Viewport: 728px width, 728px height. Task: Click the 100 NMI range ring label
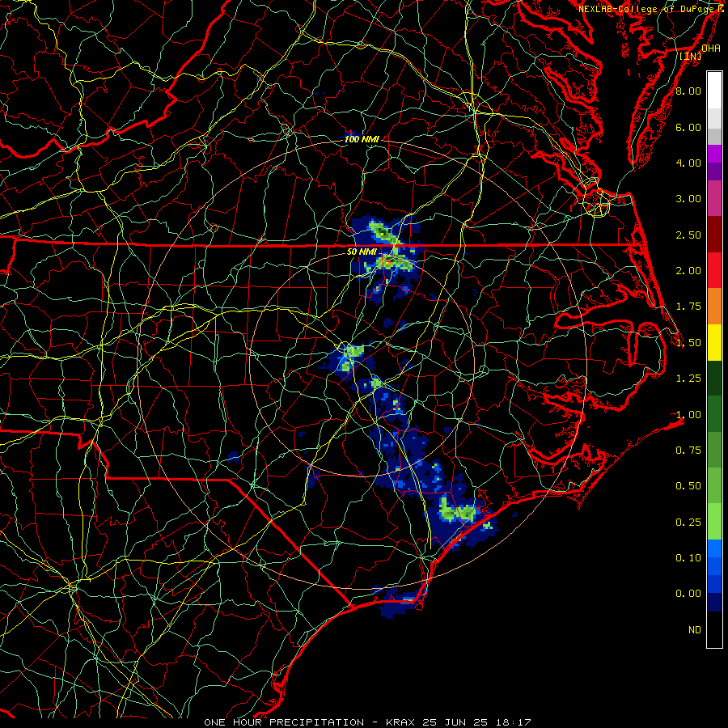(362, 139)
